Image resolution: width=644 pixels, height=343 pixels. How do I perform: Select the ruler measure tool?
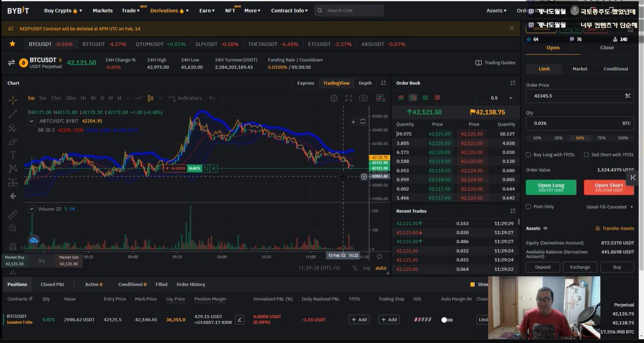13,214
